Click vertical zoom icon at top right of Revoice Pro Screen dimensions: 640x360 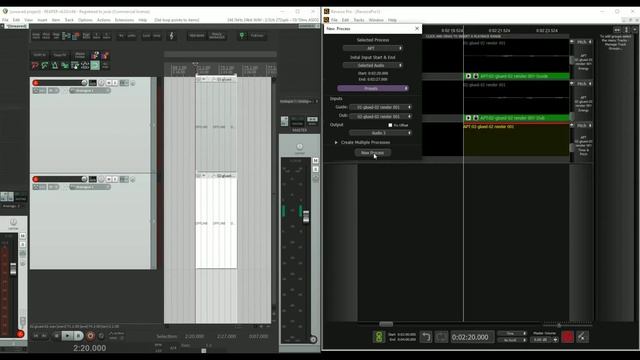627,30
